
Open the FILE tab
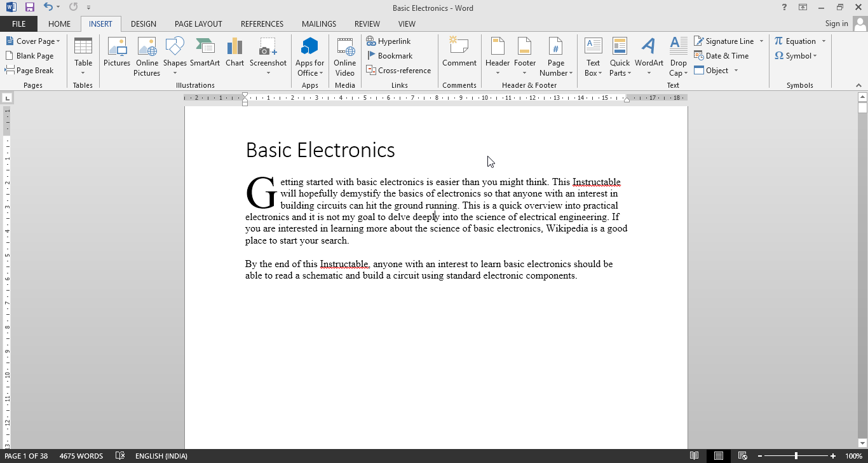tap(18, 24)
